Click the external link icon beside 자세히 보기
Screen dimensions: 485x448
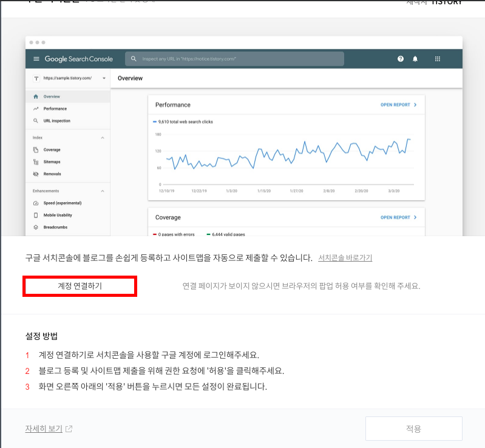tap(69, 429)
